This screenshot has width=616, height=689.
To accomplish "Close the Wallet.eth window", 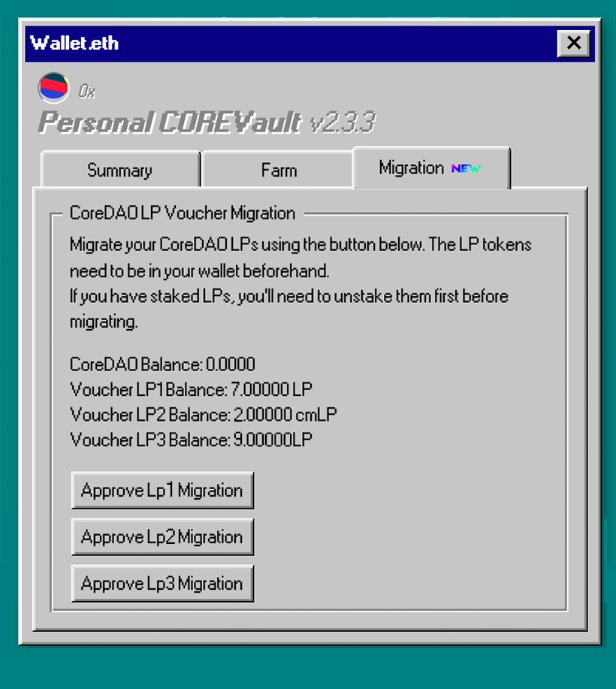I will (573, 43).
